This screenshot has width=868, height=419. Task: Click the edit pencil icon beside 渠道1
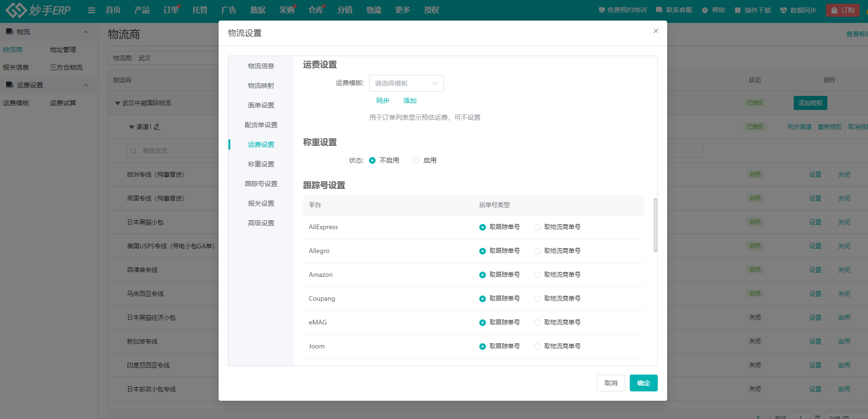157,127
